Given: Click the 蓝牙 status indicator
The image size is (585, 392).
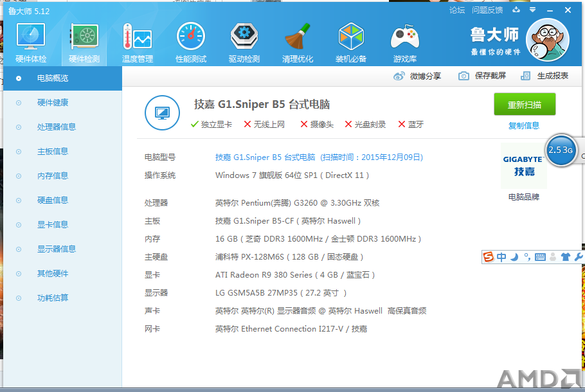Looking at the screenshot, I should tap(411, 125).
